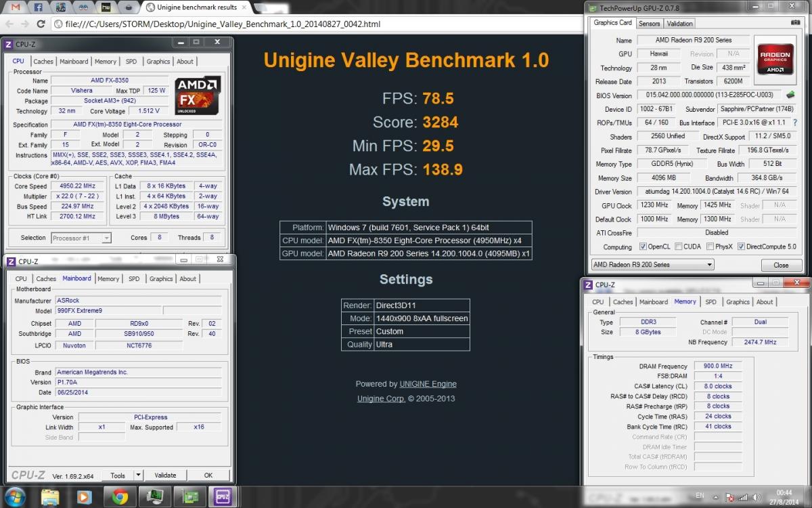812x508 pixels.
Task: Click the CPU-Z taskbar icon
Action: tap(222, 497)
